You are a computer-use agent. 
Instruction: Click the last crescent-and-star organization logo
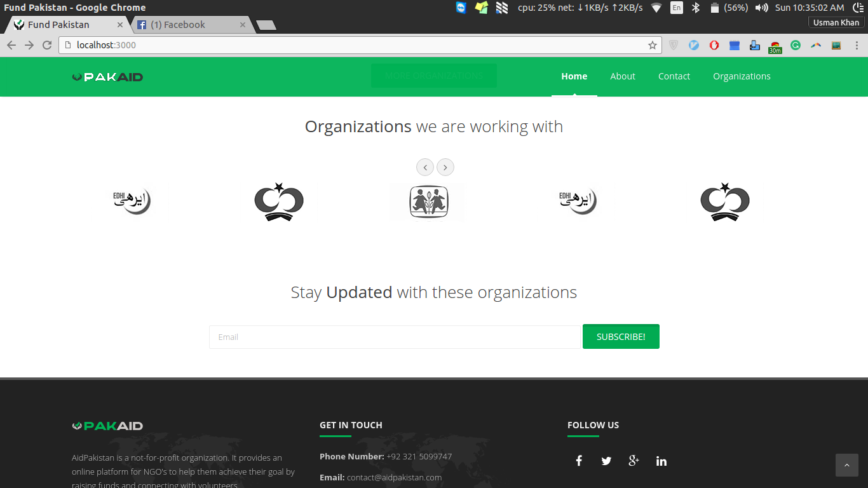click(x=725, y=201)
